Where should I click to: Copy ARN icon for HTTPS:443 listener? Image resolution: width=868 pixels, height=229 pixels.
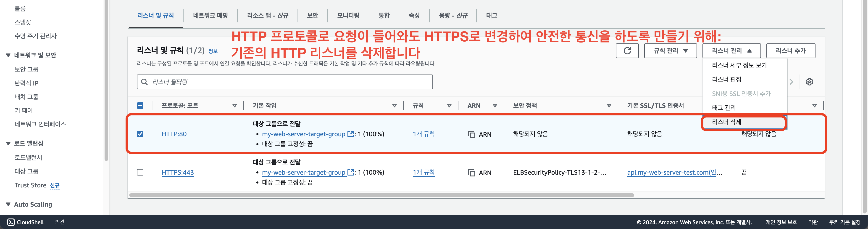click(471, 173)
